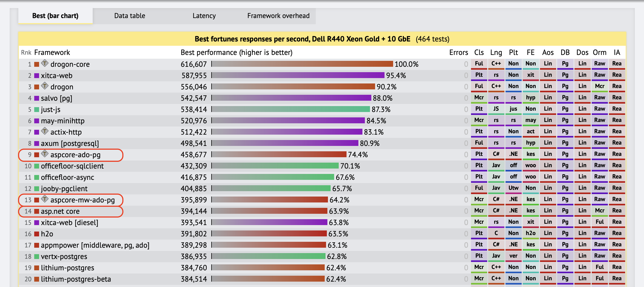Switch to the Data table tab
644x287 pixels.
129,16
